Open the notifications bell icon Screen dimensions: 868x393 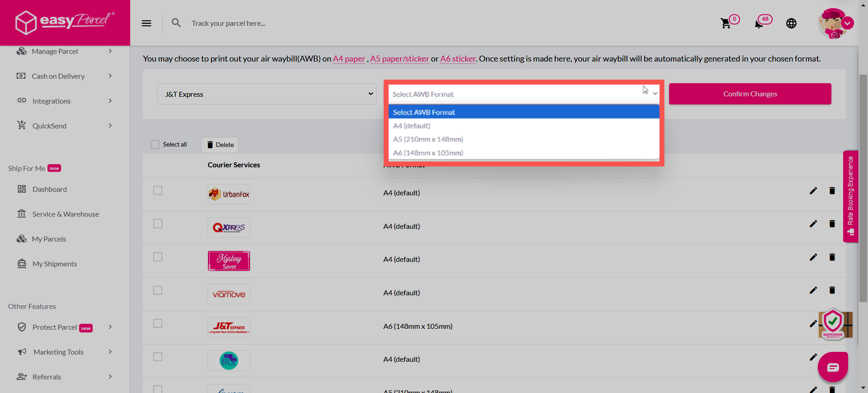[x=759, y=24]
